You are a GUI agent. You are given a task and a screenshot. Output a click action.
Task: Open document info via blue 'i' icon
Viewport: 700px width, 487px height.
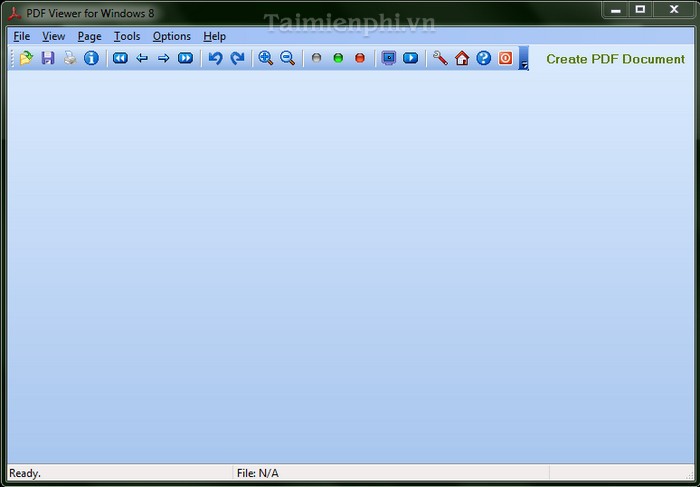[x=92, y=58]
